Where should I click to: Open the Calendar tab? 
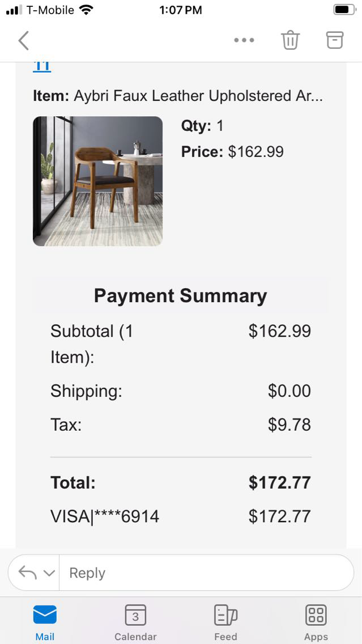click(x=135, y=622)
